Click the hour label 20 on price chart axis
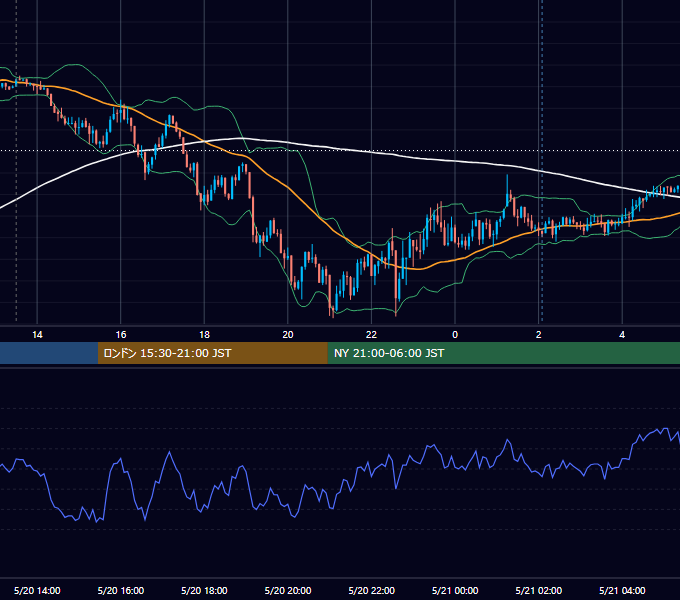The image size is (680, 600). (x=288, y=334)
